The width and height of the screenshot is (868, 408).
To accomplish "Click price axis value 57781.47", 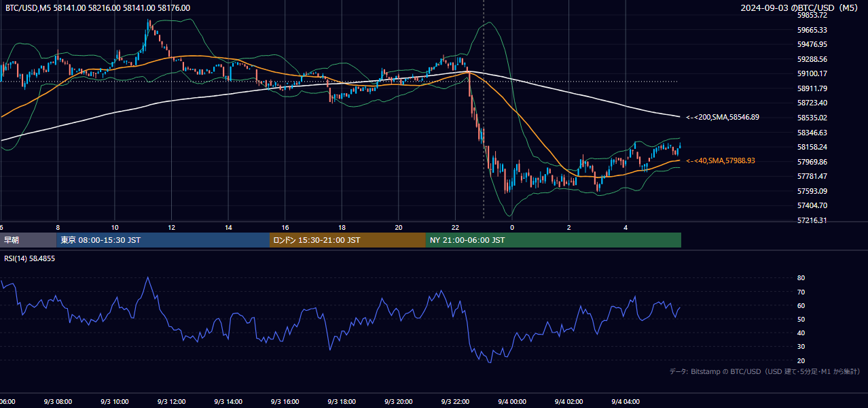I will point(812,176).
